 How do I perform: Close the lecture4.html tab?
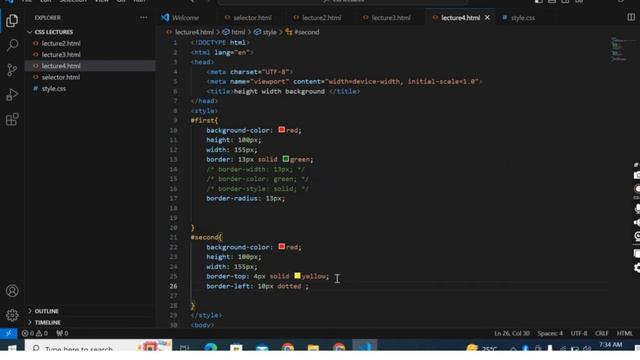pos(487,18)
